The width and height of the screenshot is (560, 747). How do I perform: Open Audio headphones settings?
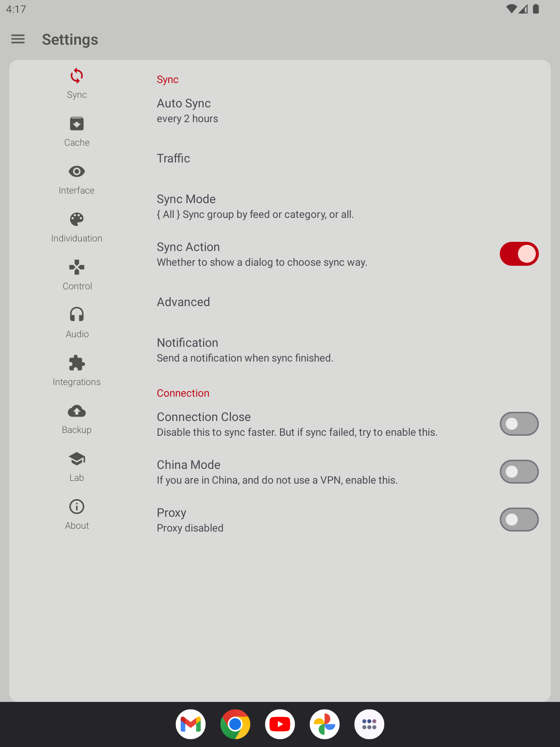click(77, 315)
